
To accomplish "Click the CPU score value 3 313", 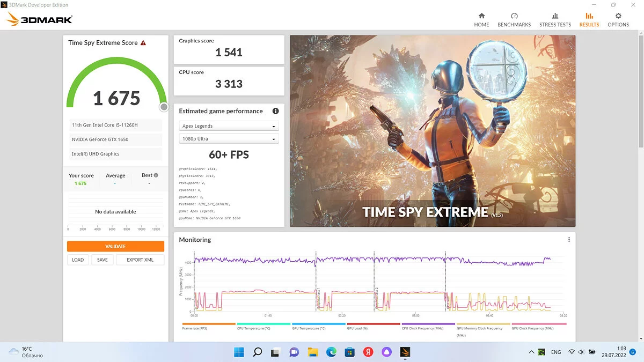I will [229, 84].
